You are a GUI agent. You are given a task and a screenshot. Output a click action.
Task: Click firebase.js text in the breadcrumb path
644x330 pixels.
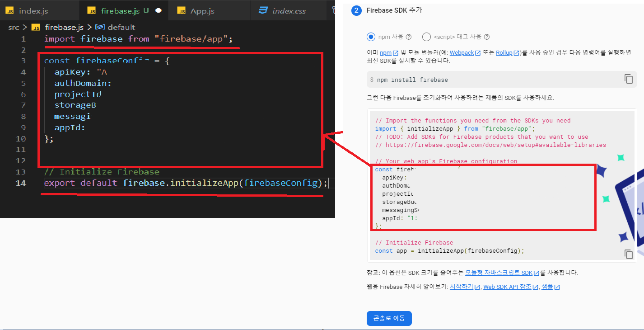65,27
